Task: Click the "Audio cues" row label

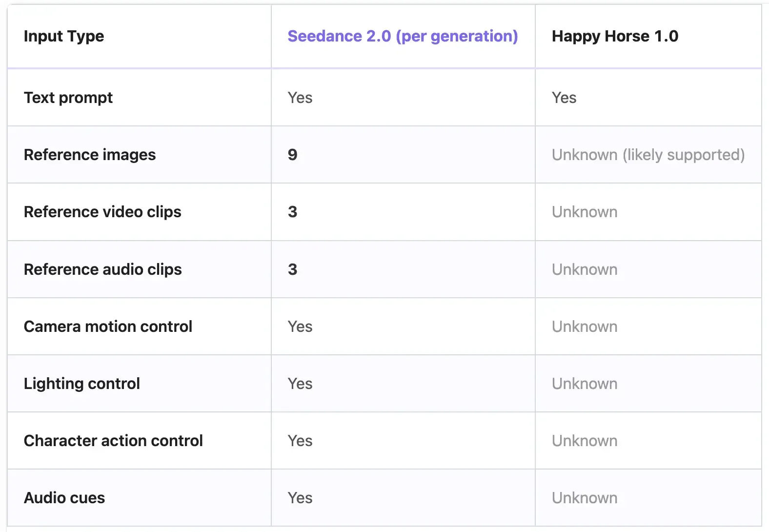Action: pyautogui.click(x=64, y=498)
